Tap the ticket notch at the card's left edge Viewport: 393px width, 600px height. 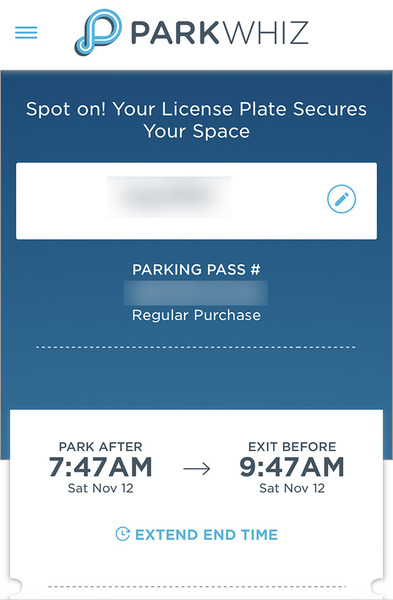click(15, 587)
